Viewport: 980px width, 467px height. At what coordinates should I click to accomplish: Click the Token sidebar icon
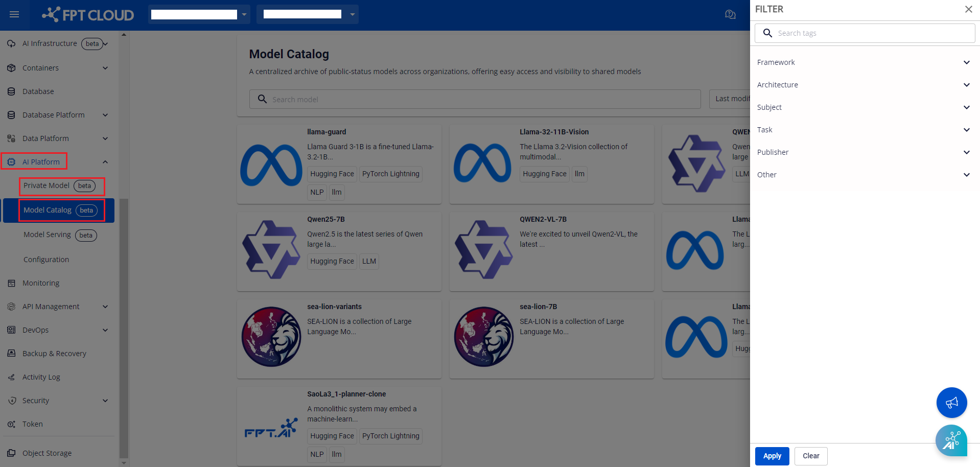click(x=11, y=424)
